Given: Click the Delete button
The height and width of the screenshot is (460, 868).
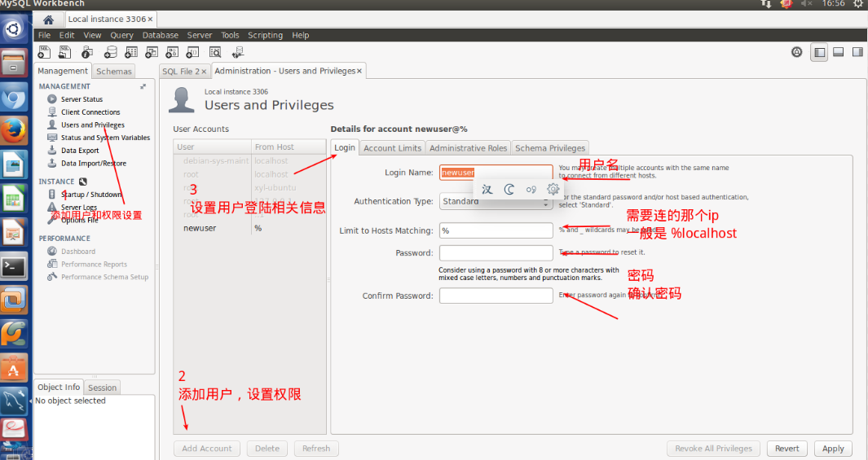Looking at the screenshot, I should point(267,449).
